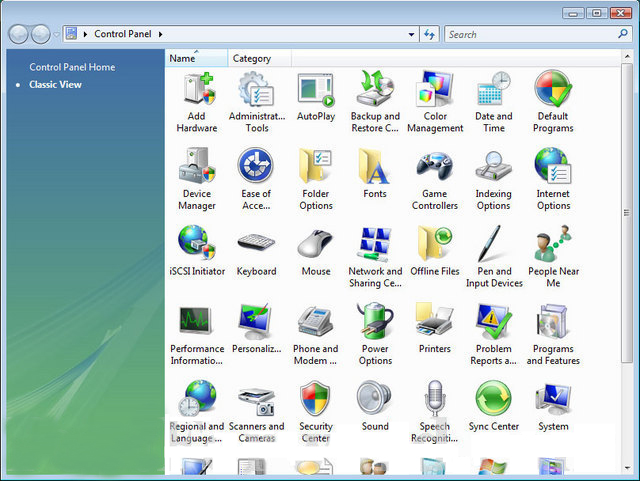Click the Forward navigation button
640x481 pixels.
pos(41,34)
